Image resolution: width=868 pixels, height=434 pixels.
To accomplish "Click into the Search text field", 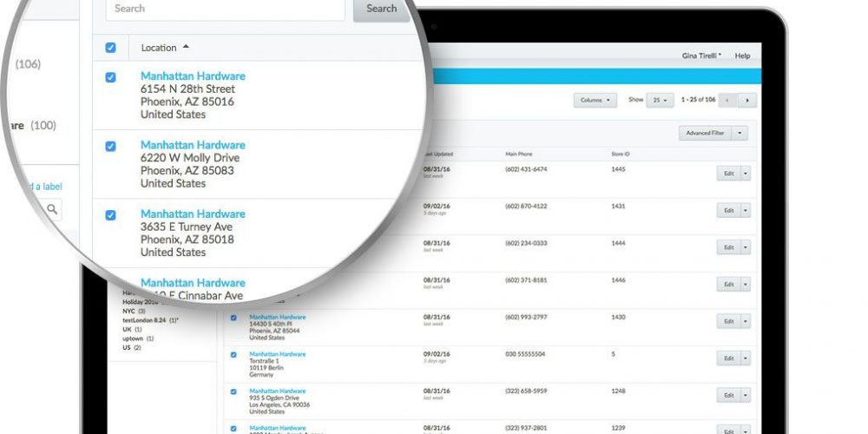I will pos(226,9).
